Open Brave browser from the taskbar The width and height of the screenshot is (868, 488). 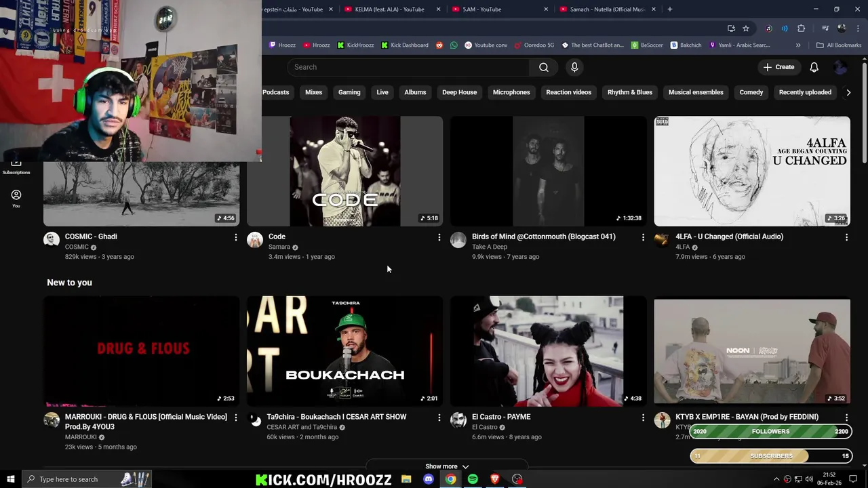495,479
